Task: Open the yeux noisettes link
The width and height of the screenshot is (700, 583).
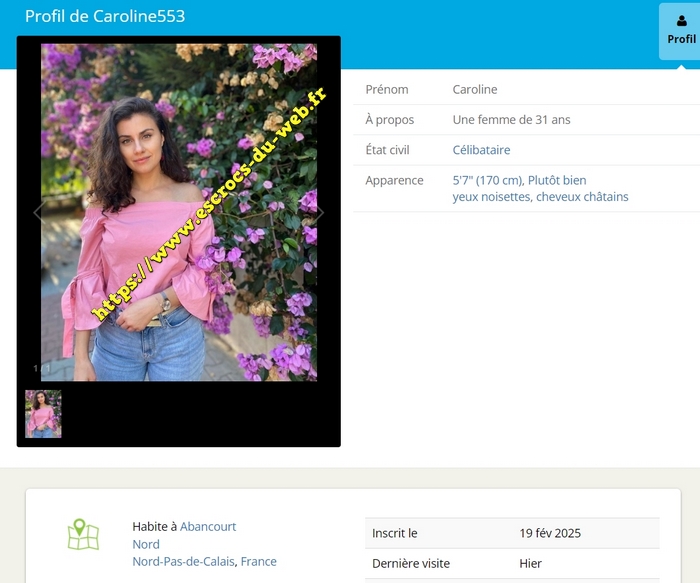Action: point(491,197)
